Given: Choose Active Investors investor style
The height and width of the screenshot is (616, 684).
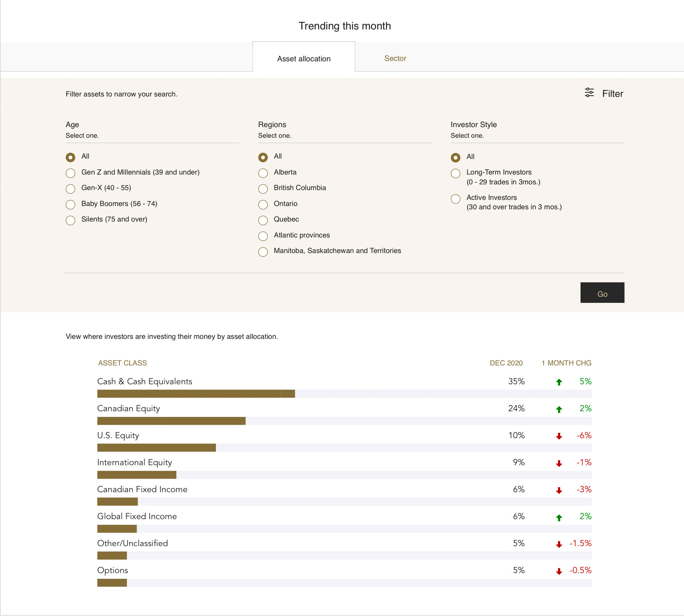Looking at the screenshot, I should pos(455,199).
